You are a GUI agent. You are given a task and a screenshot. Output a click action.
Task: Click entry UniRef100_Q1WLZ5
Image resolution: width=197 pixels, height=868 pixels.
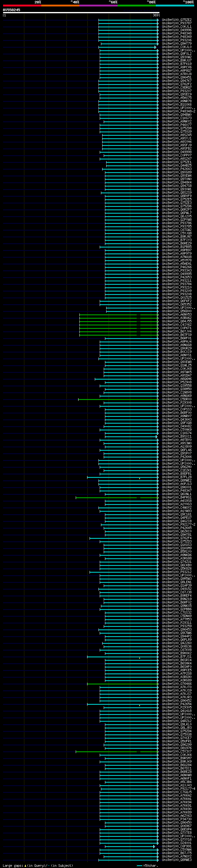coord(177,365)
